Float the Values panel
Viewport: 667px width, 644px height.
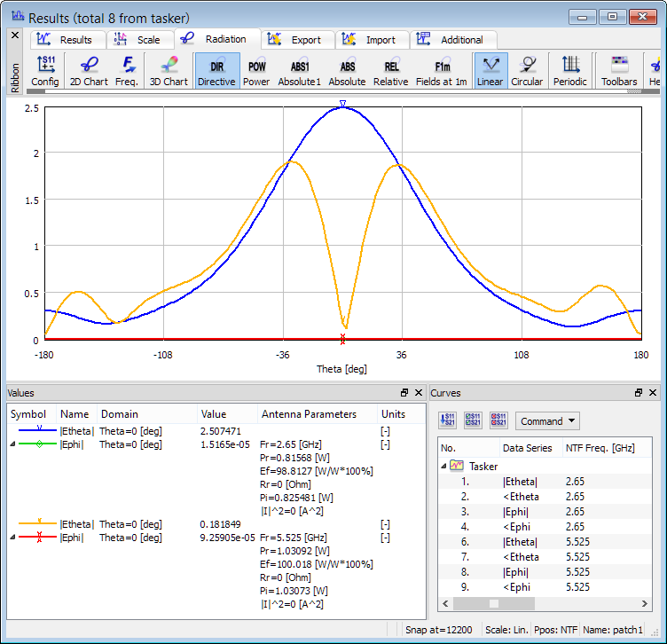[x=404, y=392]
